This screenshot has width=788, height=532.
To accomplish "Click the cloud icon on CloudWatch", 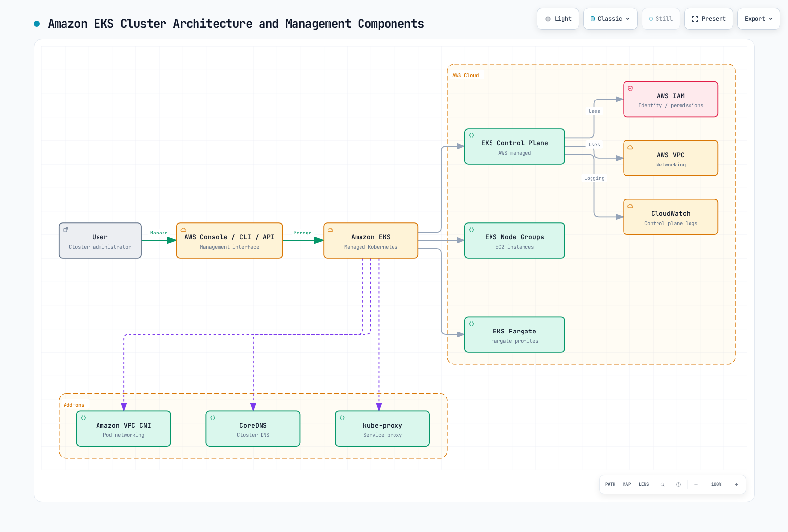I will tap(630, 206).
